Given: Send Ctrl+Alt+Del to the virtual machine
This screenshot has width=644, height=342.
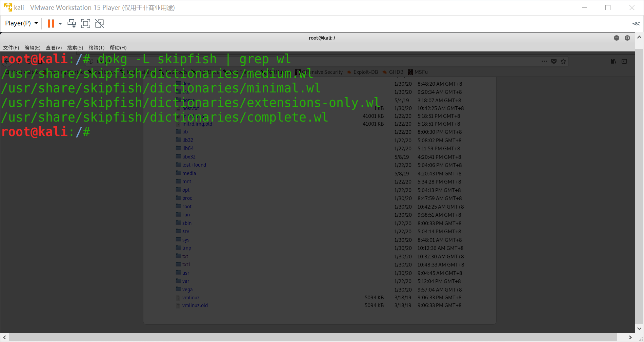Looking at the screenshot, I should 72,23.
